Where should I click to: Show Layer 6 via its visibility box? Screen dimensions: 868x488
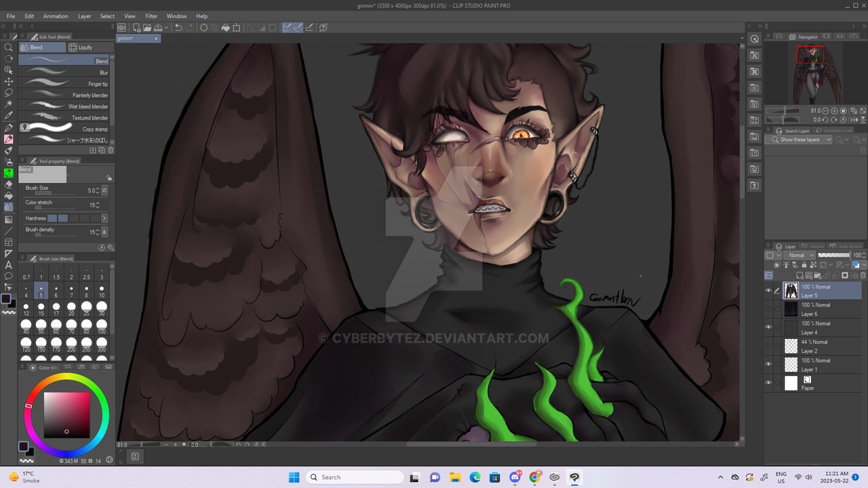[x=768, y=309]
